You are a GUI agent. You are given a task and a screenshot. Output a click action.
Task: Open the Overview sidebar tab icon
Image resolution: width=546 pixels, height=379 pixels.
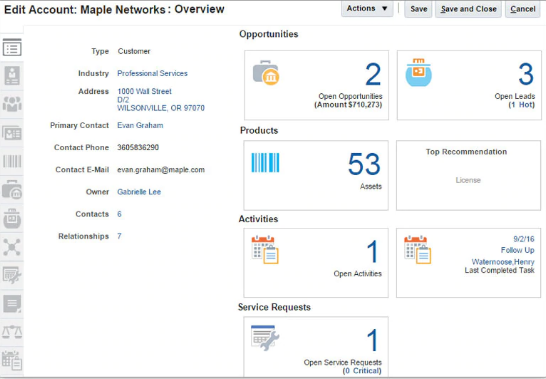point(12,47)
